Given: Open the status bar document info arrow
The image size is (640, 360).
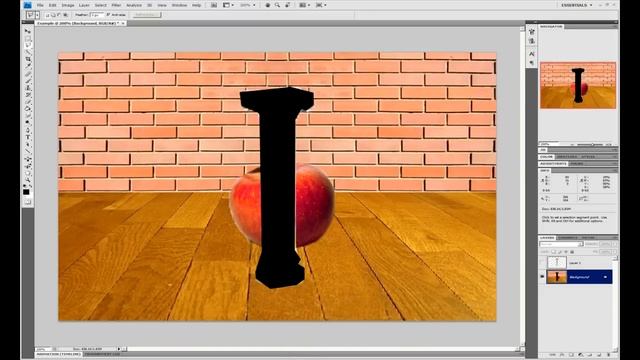Looking at the screenshot, I should (119, 349).
